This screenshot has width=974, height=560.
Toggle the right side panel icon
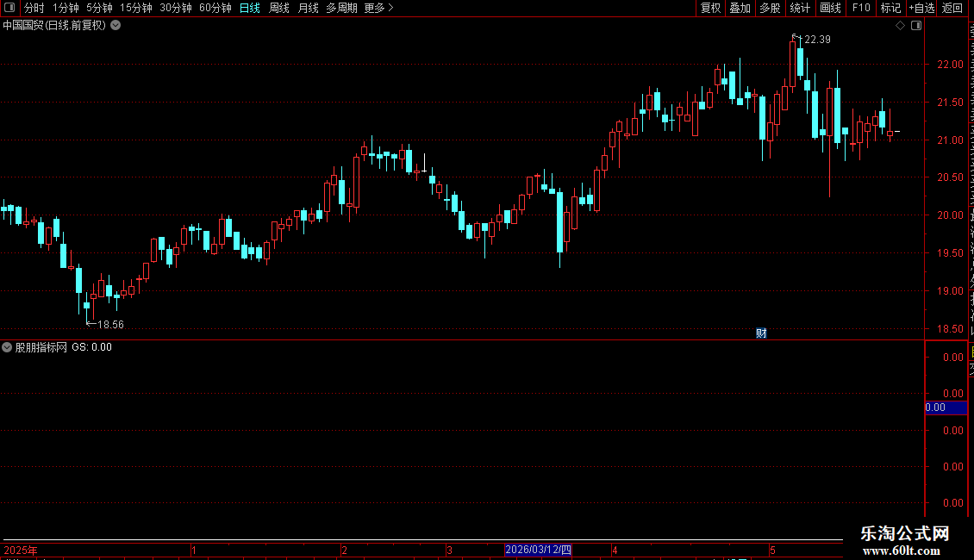click(916, 26)
